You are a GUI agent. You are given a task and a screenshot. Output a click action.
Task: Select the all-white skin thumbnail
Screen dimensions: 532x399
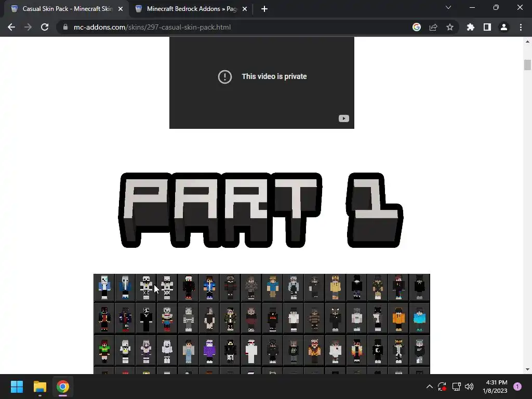(251, 351)
